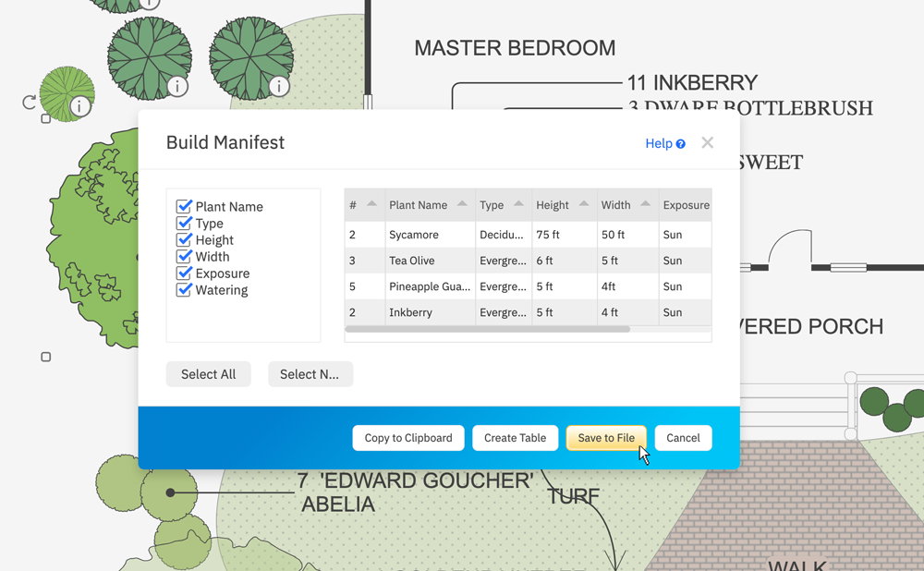Click Save to File
Viewport: 924px width, 571px height.
pyautogui.click(x=606, y=438)
